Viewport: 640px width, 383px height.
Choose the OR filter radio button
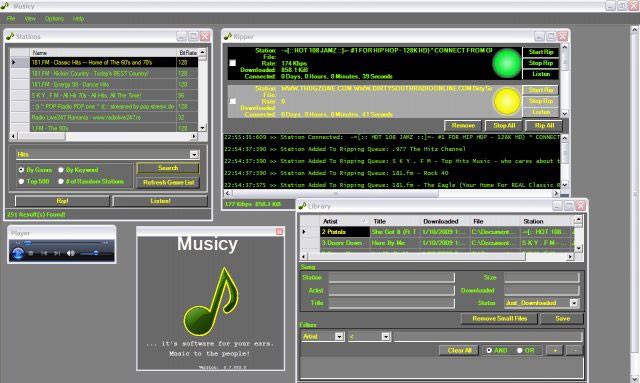519,350
